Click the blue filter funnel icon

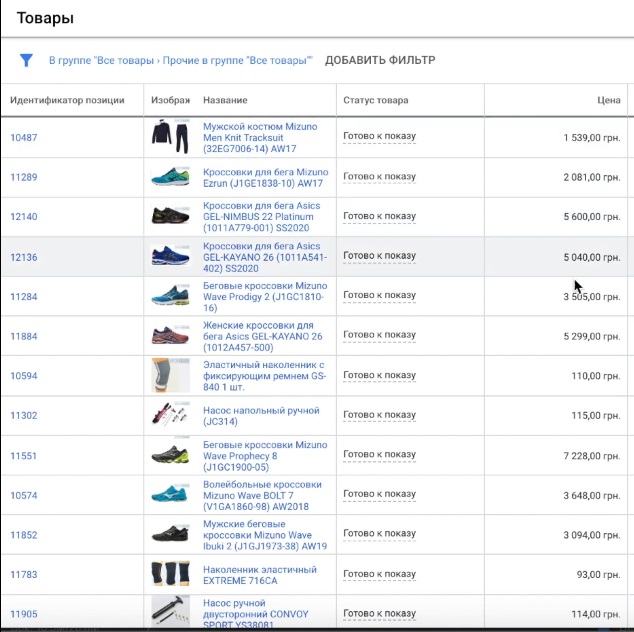click(26, 60)
